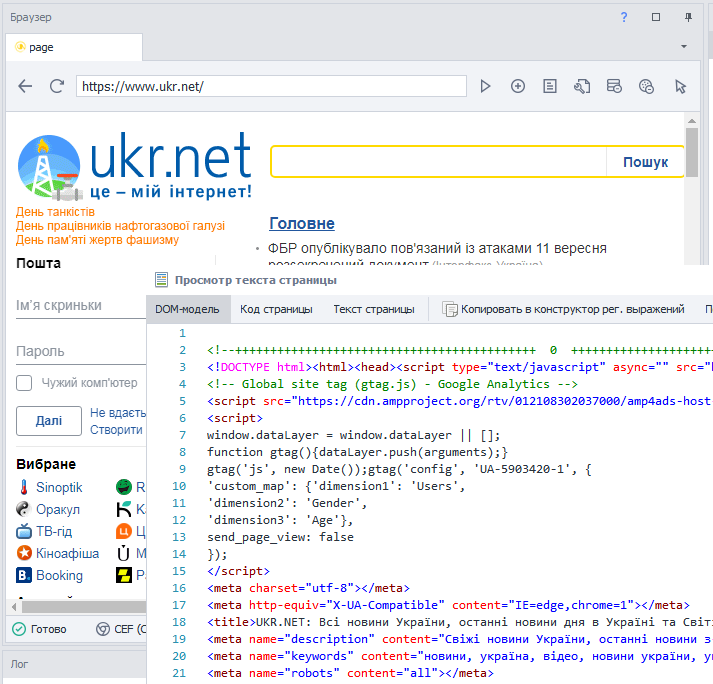Click the horizontal scrollbar left arrow
The height and width of the screenshot is (684, 713).
tap(15, 607)
